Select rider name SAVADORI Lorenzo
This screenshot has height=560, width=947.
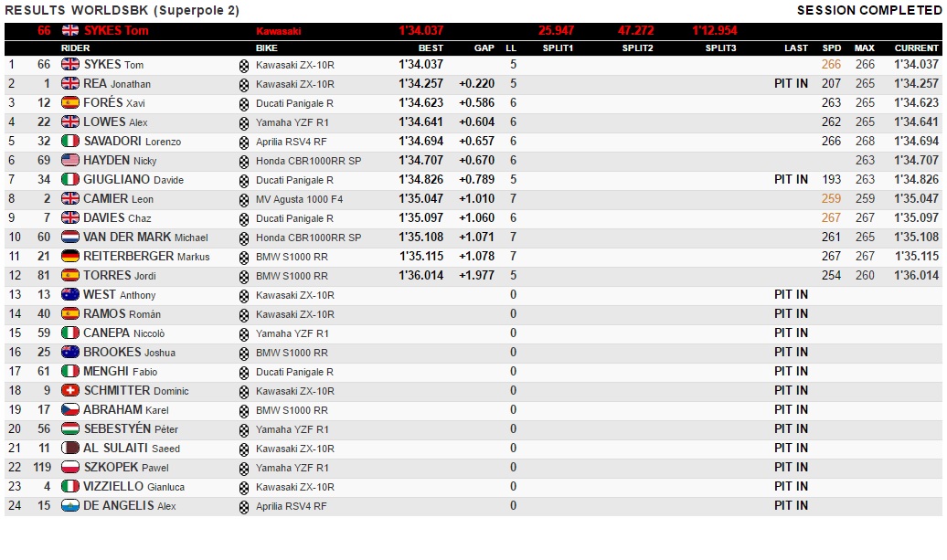[x=132, y=142]
